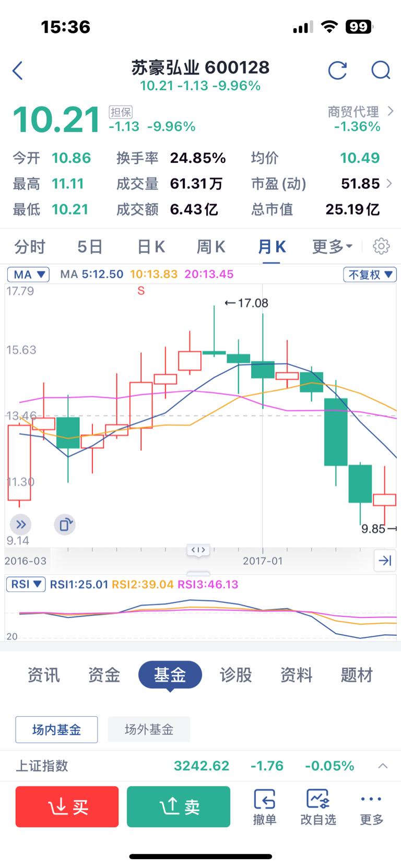Open the stock search icon
401x868 pixels.
(x=381, y=70)
